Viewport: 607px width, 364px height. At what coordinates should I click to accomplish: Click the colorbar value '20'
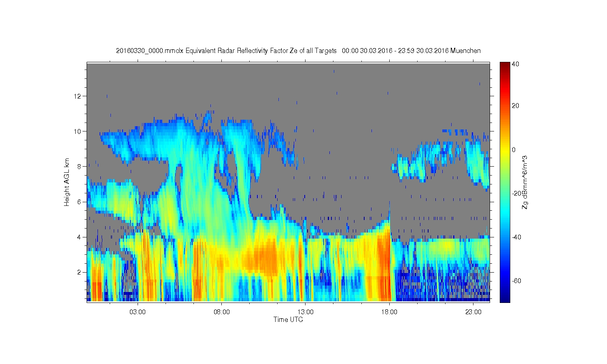(516, 106)
